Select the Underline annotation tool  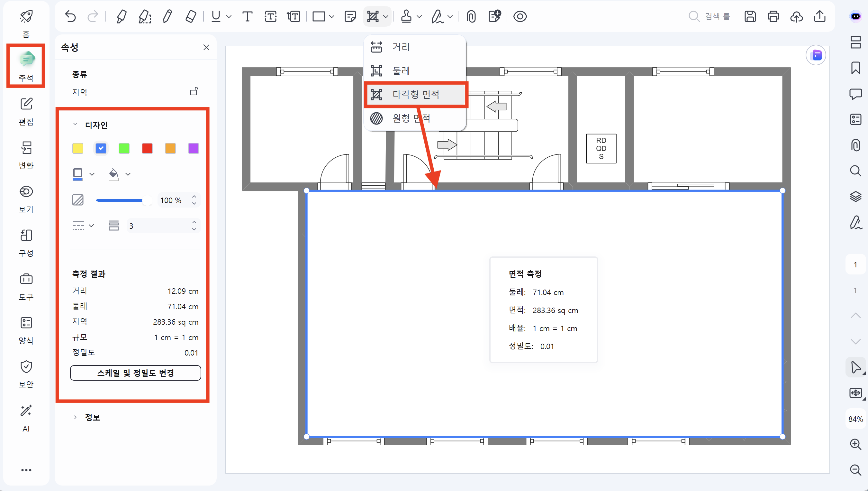[216, 16]
